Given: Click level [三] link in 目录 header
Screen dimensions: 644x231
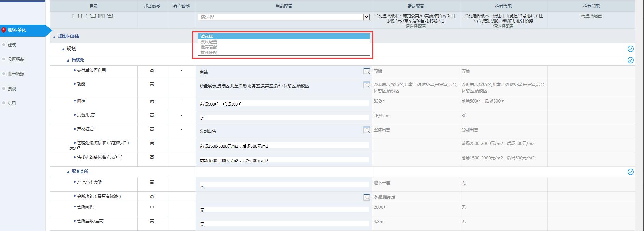Looking at the screenshot, I should pyautogui.click(x=93, y=16).
